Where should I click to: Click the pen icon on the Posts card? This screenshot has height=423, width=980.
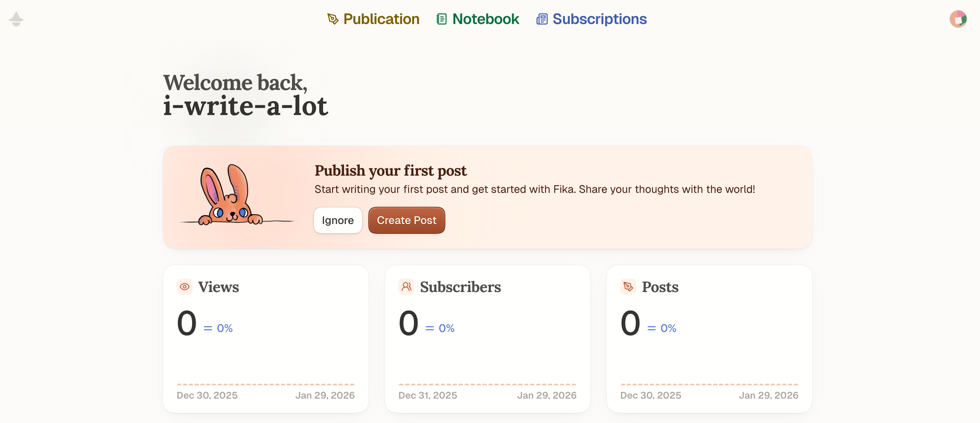click(628, 287)
